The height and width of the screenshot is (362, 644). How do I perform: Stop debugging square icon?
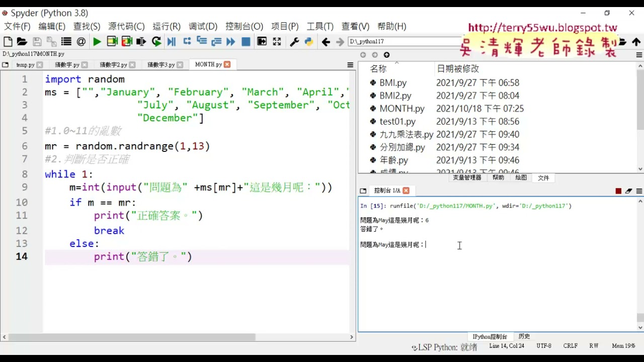[x=246, y=42]
